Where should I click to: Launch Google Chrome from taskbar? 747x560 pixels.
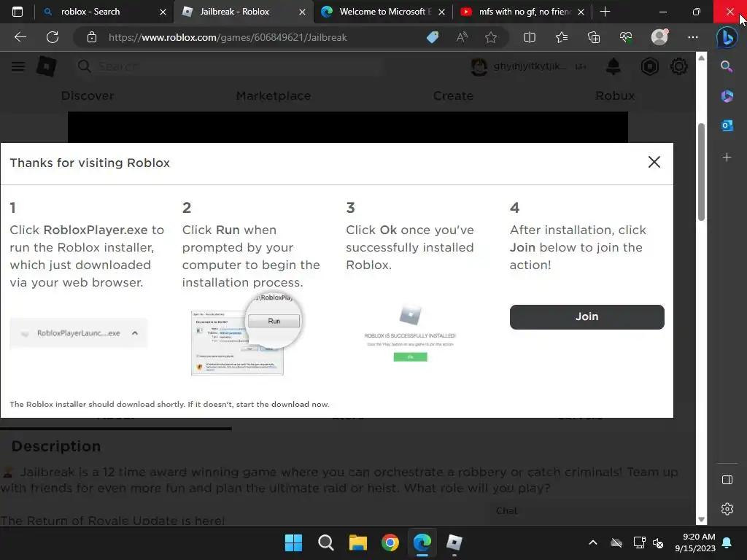(x=390, y=542)
